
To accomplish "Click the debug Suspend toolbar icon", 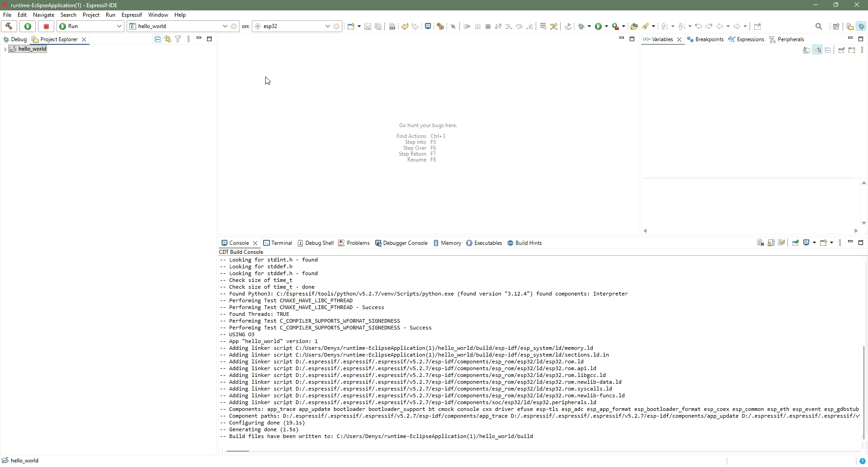I will pyautogui.click(x=477, y=27).
